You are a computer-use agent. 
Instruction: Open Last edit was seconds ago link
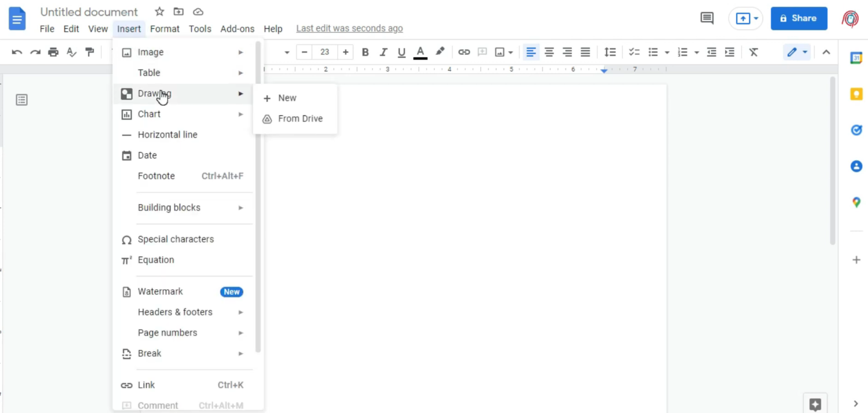point(349,28)
